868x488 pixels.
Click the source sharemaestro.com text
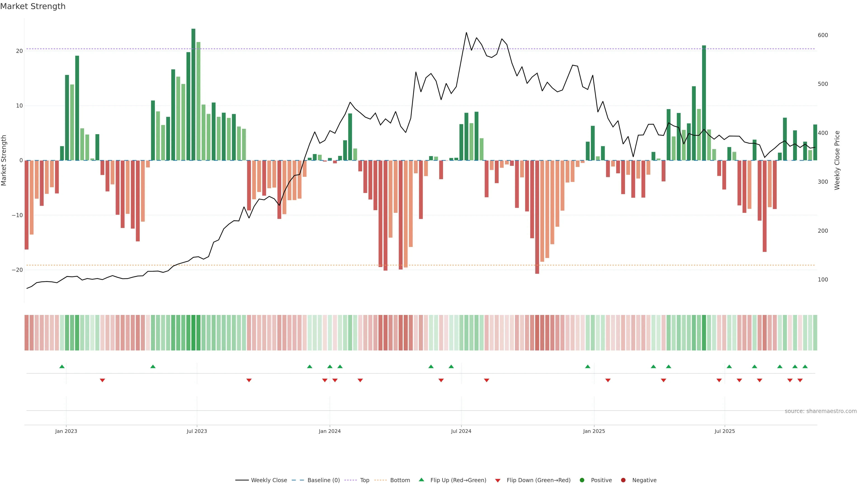[821, 411]
